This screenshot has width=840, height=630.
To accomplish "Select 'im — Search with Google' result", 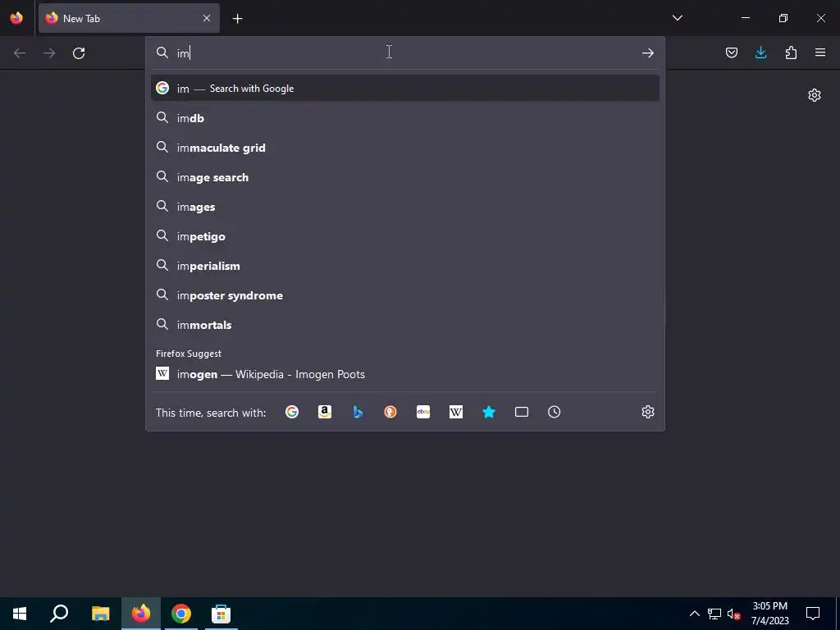I will [x=405, y=89].
